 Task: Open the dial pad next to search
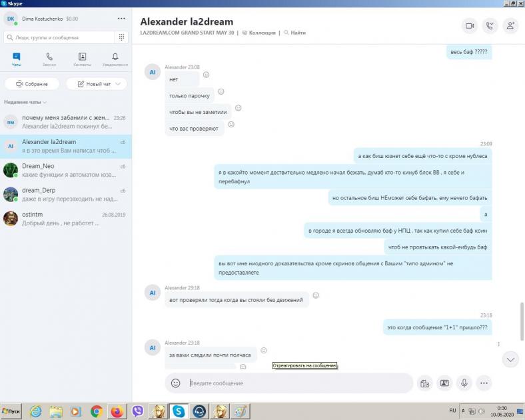[122, 37]
